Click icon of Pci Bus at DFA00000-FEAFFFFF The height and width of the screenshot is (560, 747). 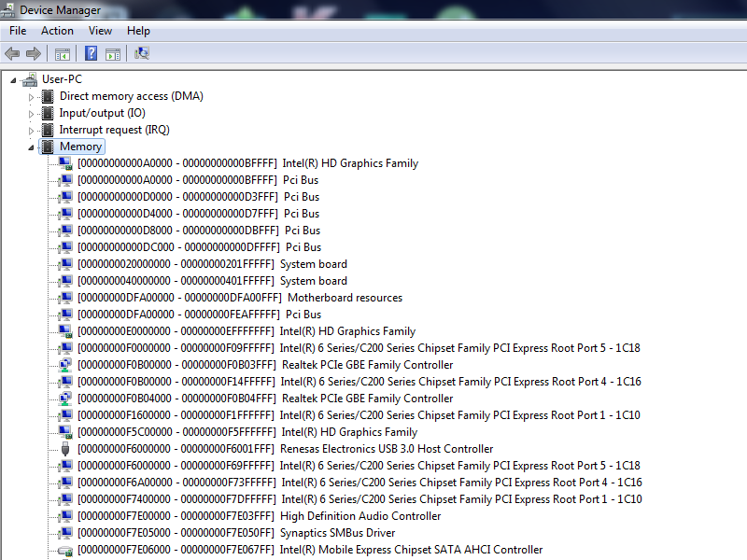point(65,315)
